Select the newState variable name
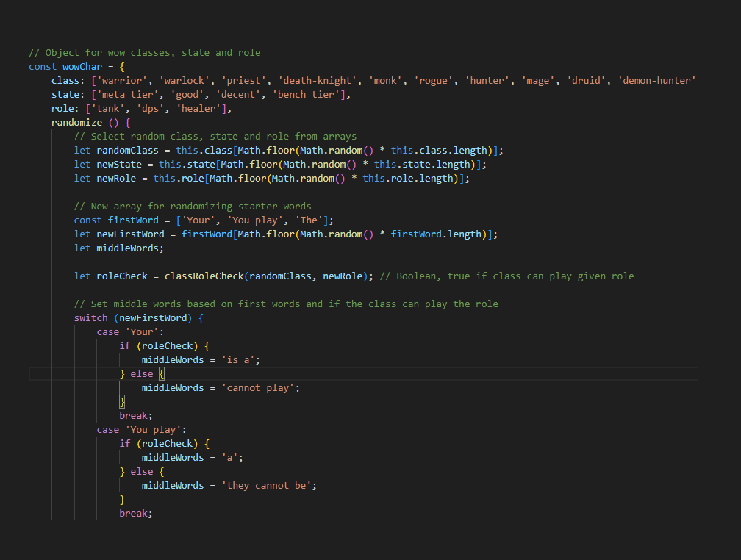This screenshot has height=560, width=741. click(119, 164)
